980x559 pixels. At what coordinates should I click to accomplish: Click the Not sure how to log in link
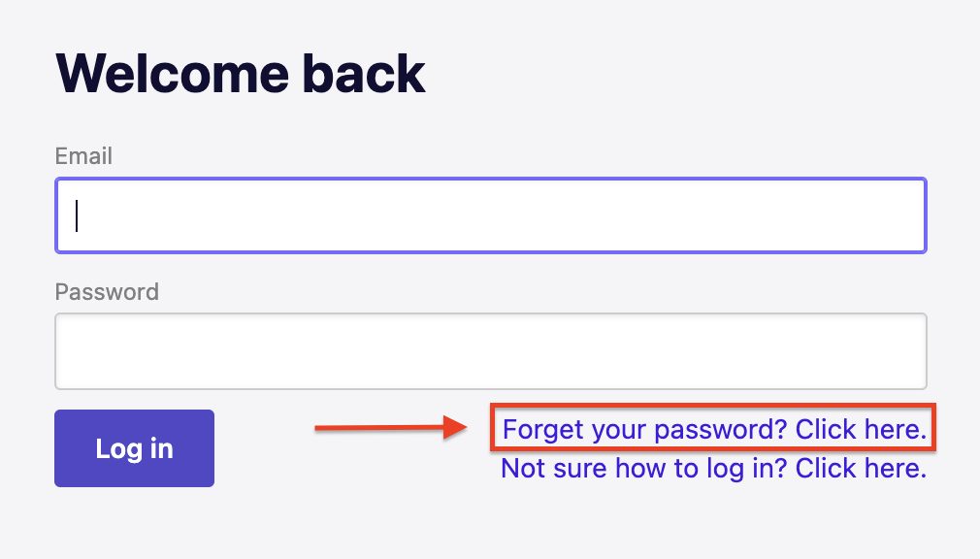click(x=713, y=468)
